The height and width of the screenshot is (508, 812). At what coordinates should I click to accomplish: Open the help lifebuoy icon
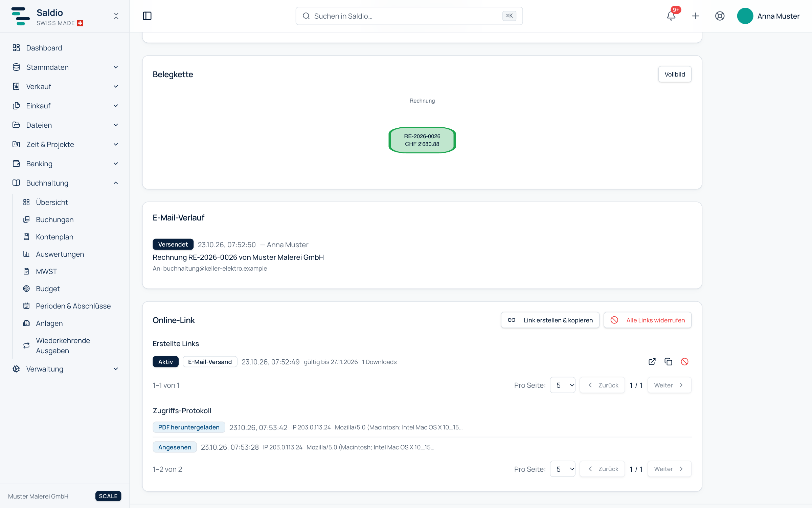(720, 16)
